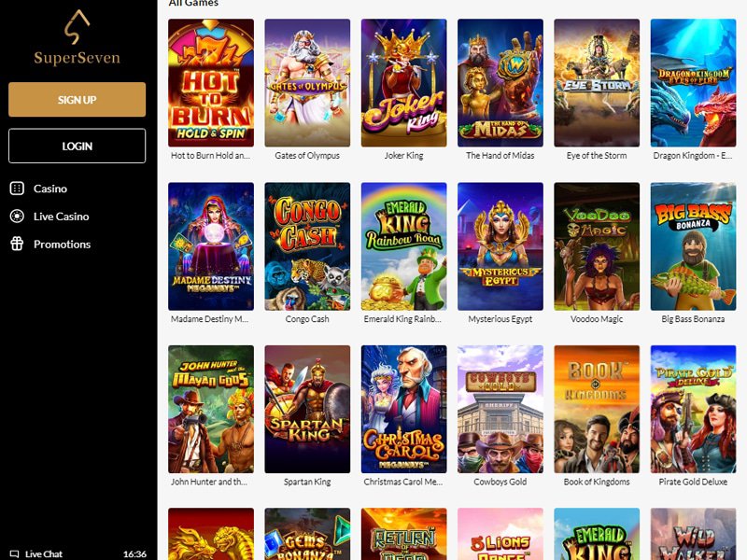
Task: Click the LOGIN button
Action: coord(77,146)
